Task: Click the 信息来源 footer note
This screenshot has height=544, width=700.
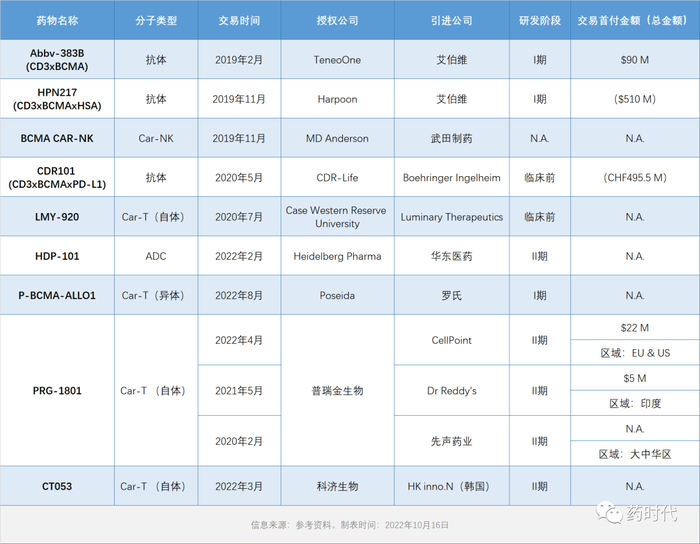Action: [350, 525]
